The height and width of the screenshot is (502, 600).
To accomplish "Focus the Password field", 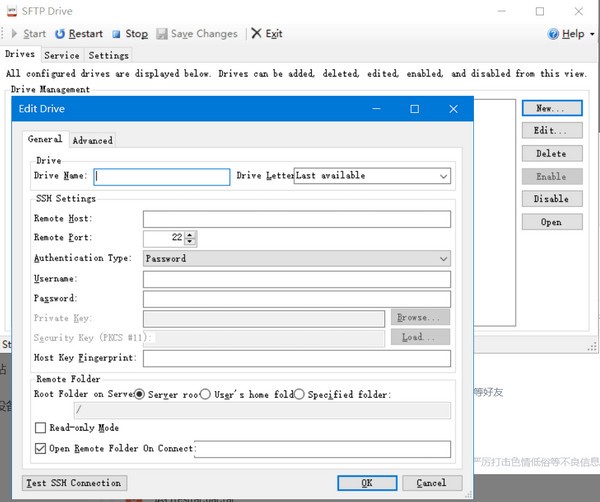I will point(297,299).
